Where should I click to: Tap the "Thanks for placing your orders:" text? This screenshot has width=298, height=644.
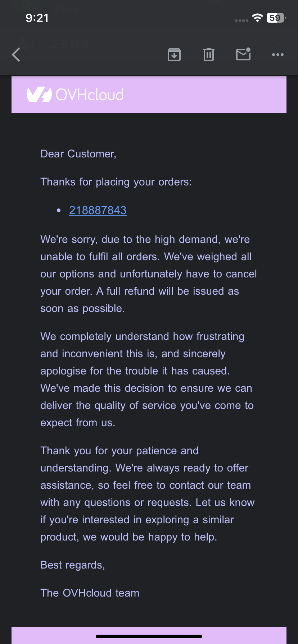tap(116, 182)
